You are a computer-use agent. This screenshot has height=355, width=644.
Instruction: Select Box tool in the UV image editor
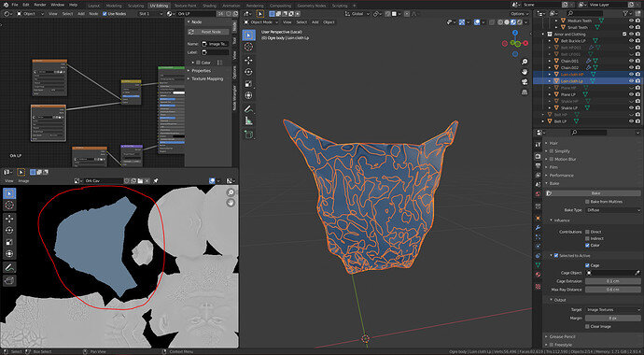(x=9, y=193)
